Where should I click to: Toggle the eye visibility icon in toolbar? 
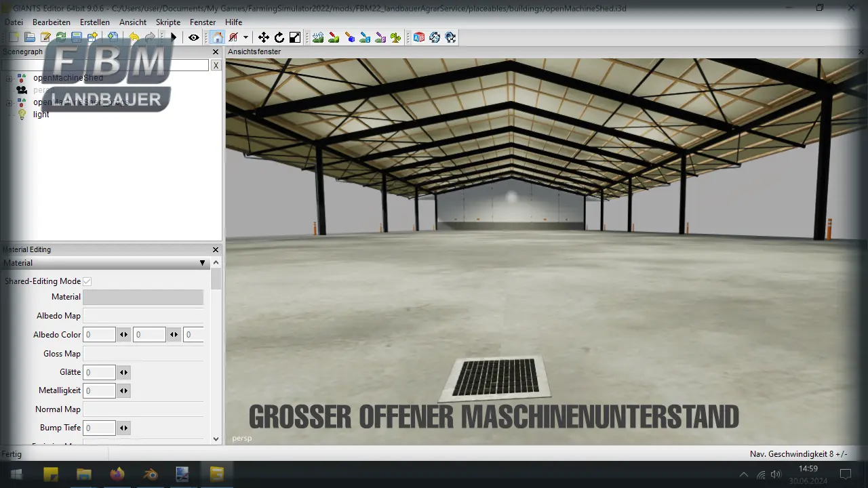[194, 37]
